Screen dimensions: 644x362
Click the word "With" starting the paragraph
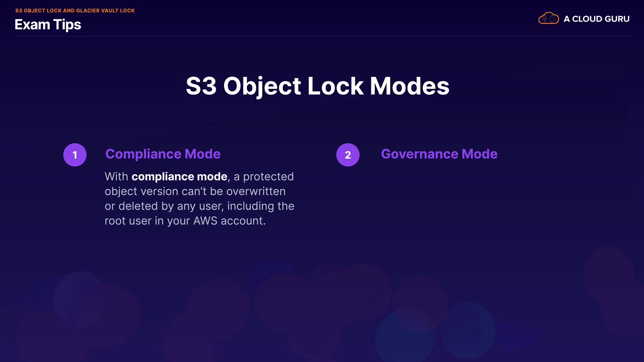pyautogui.click(x=116, y=177)
